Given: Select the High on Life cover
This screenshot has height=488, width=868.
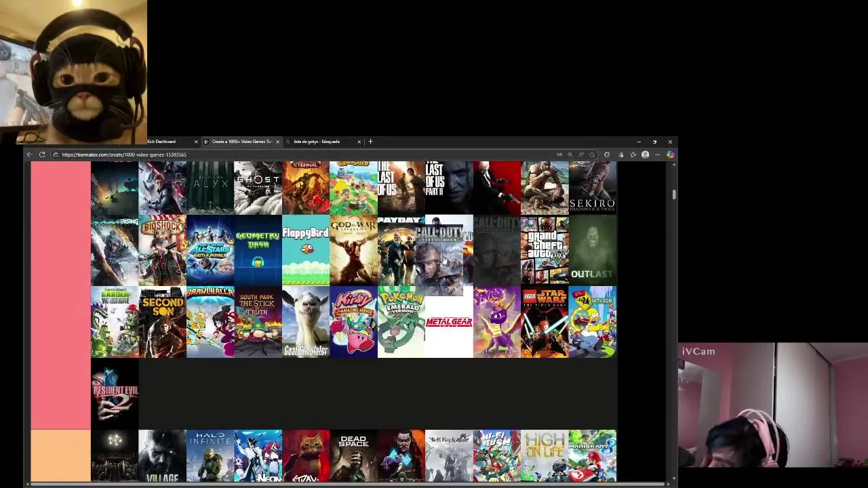Looking at the screenshot, I should point(545,456).
